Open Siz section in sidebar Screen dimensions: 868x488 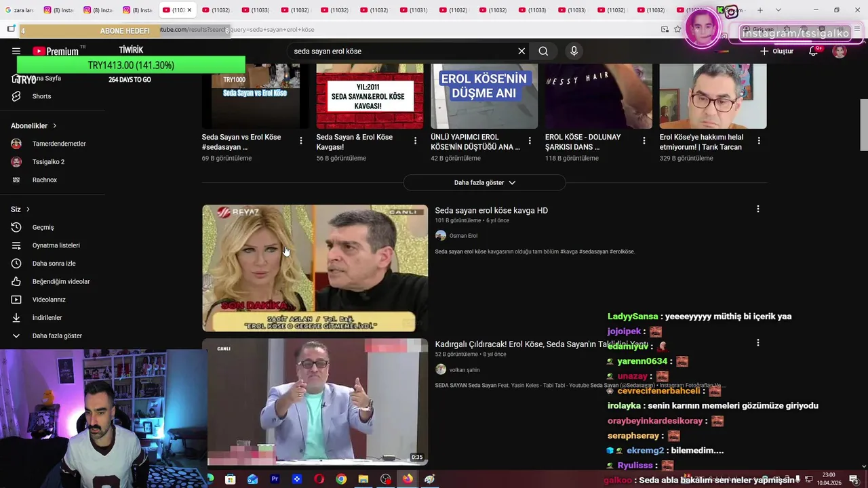(x=20, y=209)
